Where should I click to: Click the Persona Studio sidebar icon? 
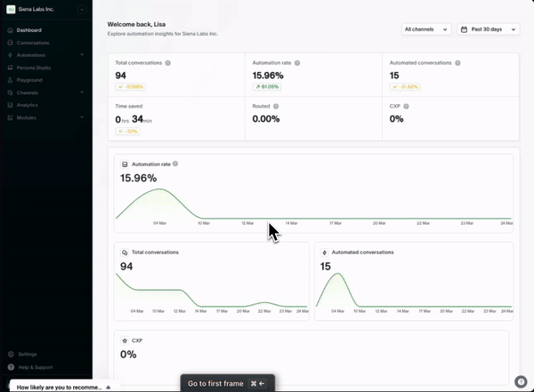click(10, 68)
